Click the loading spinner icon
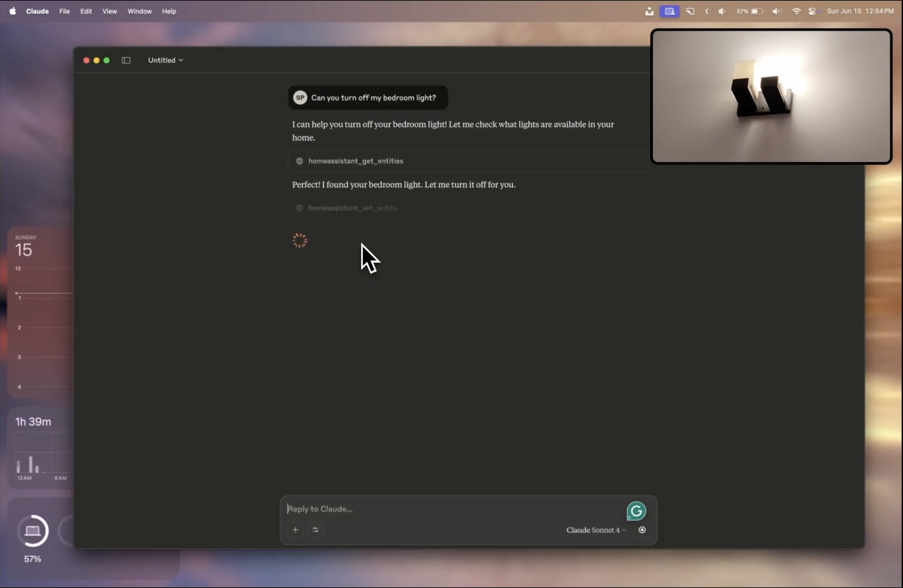The width and height of the screenshot is (903, 588). [x=300, y=240]
